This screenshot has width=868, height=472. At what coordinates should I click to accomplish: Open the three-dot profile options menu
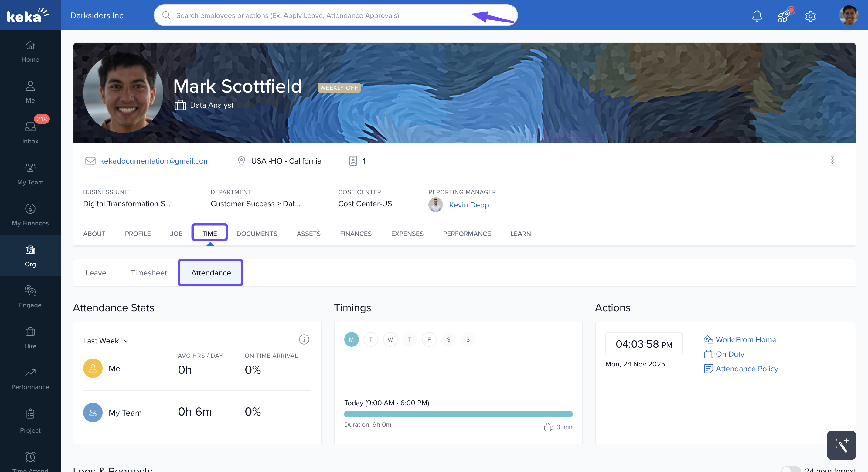pyautogui.click(x=832, y=160)
